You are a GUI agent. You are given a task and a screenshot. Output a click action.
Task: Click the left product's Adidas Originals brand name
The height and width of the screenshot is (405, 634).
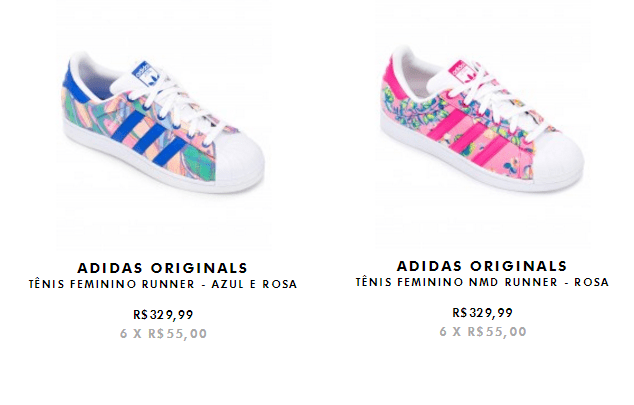162,267
